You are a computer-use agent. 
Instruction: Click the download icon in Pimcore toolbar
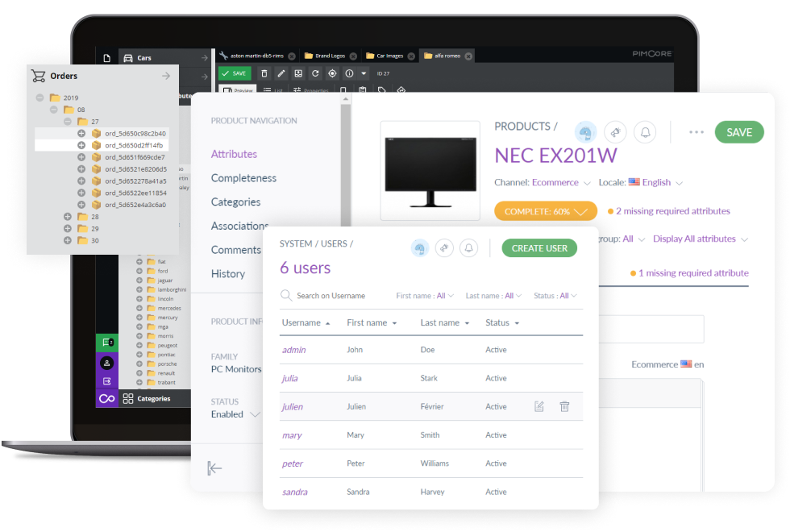click(298, 73)
